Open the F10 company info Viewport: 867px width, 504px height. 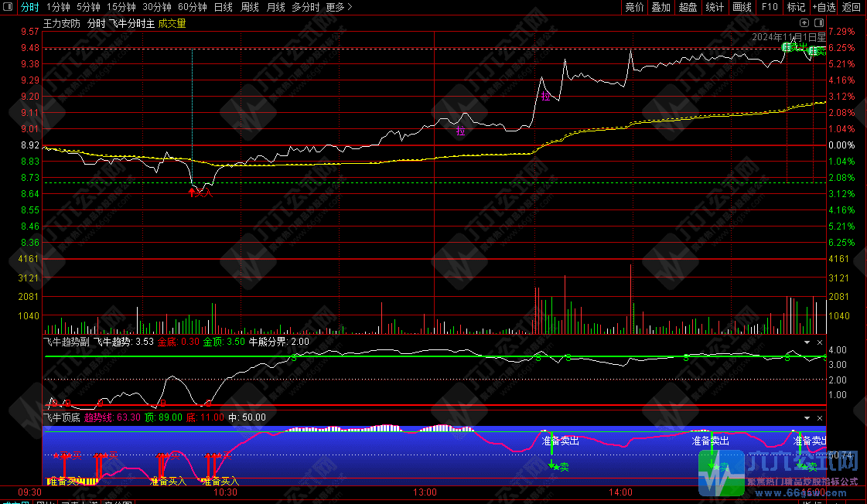[770, 7]
